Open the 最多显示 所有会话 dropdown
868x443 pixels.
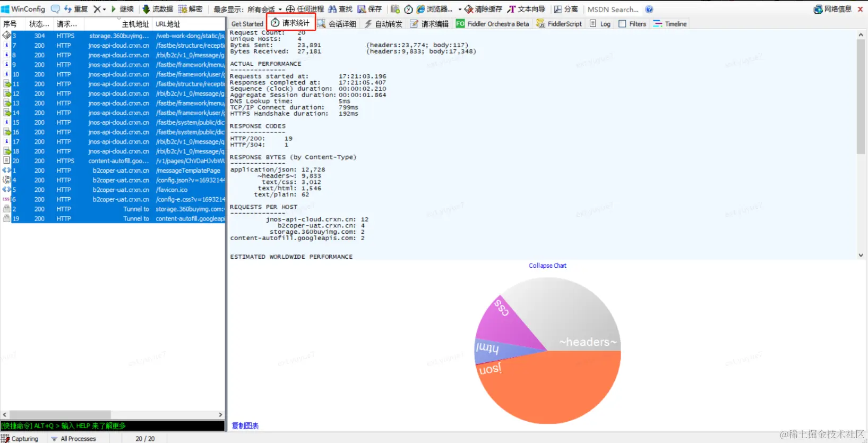pyautogui.click(x=248, y=9)
